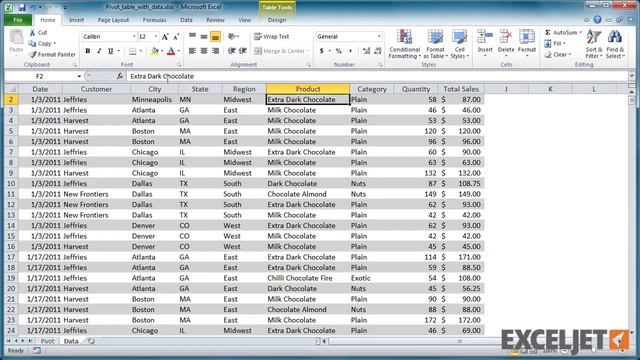The width and height of the screenshot is (640, 360).
Task: Toggle middle vertical alignment
Action: 204,36
